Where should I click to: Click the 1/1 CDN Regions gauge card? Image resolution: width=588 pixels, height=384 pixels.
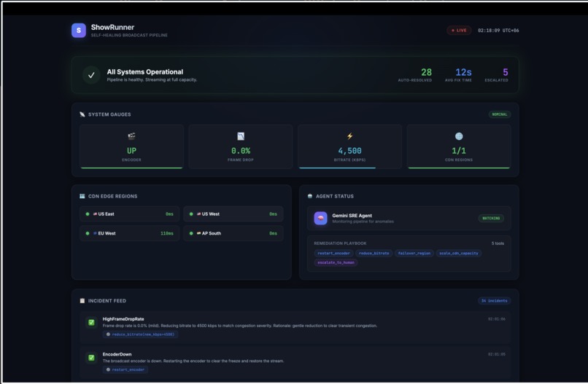click(x=459, y=146)
